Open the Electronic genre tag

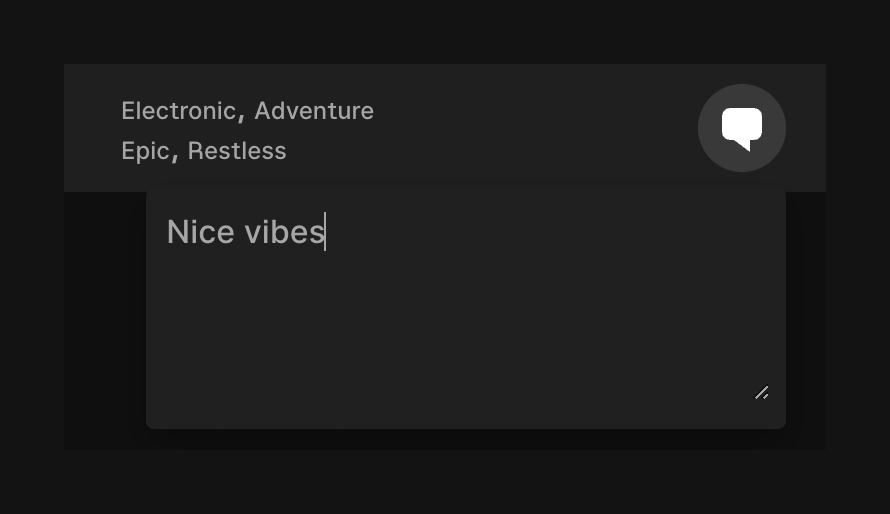[178, 111]
